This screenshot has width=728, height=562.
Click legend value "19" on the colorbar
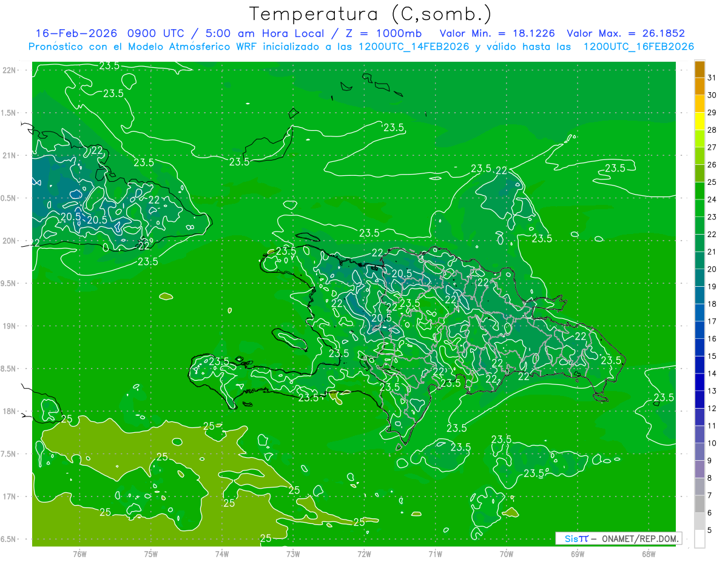pyautogui.click(x=712, y=286)
